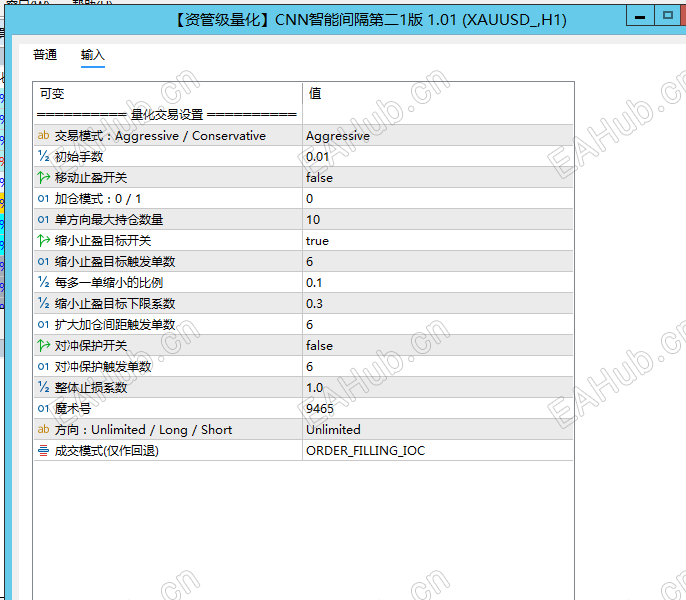The width and height of the screenshot is (686, 600).
Task: Click the bool arrow icon beside 移动止盈开关
Action: [x=43, y=177]
